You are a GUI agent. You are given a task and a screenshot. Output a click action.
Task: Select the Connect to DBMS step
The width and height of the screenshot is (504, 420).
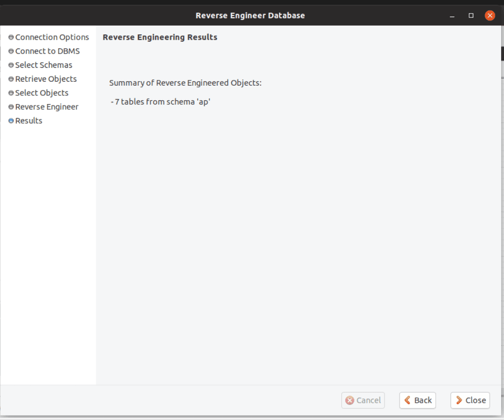(x=47, y=51)
